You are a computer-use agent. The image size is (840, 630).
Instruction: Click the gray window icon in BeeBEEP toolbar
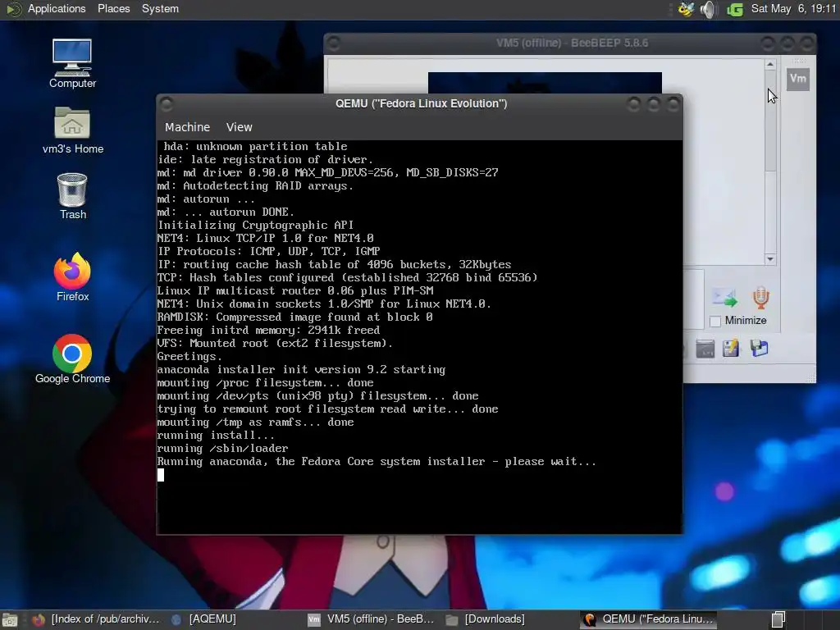point(705,349)
